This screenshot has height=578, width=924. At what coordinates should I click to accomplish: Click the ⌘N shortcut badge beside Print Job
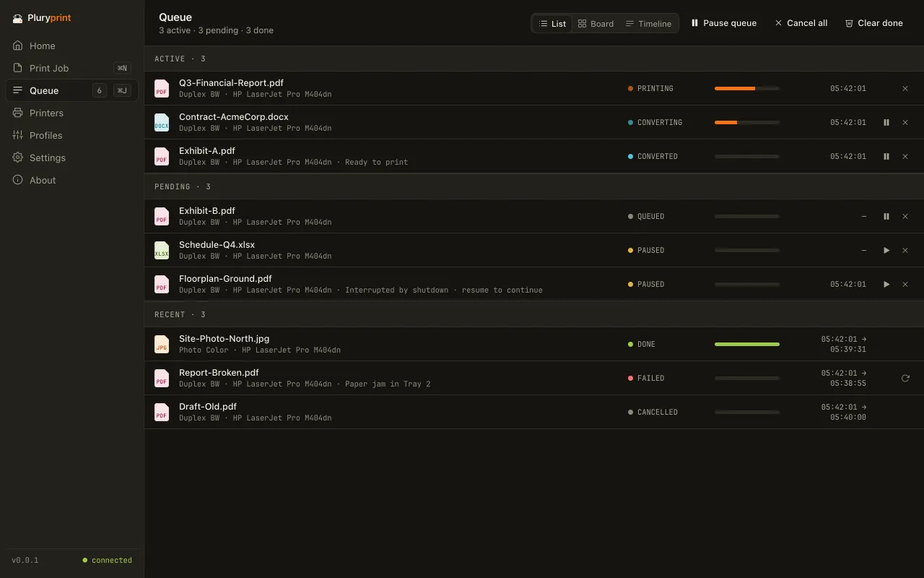click(x=123, y=68)
